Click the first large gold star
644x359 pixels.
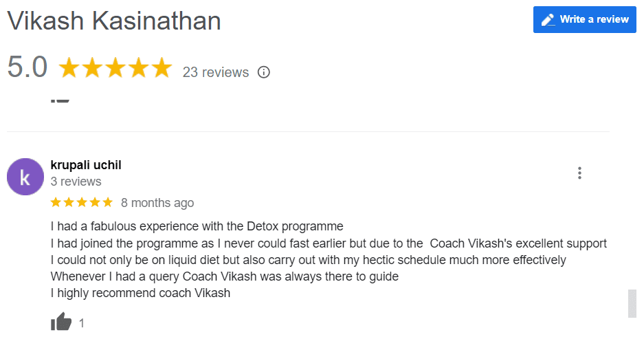coord(69,68)
